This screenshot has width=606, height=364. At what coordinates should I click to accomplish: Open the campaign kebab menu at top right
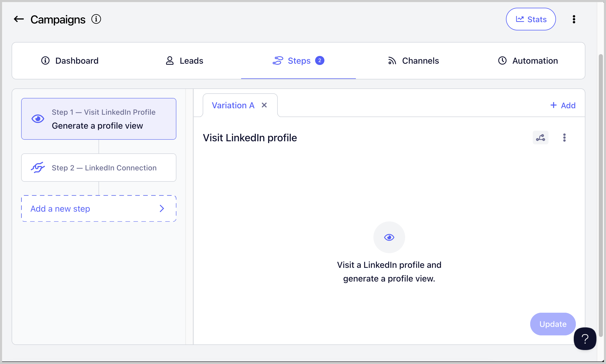pyautogui.click(x=574, y=19)
